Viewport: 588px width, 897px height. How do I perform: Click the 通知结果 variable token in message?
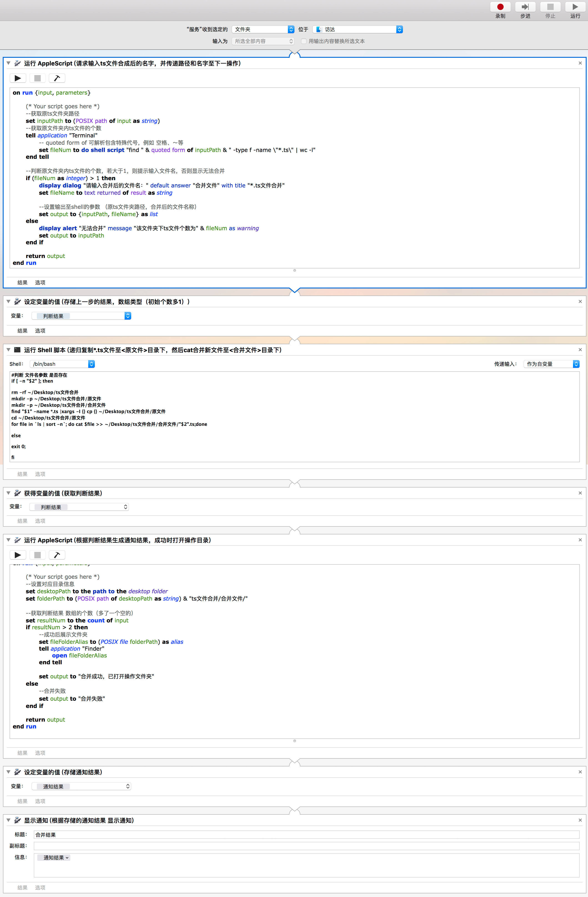(54, 858)
